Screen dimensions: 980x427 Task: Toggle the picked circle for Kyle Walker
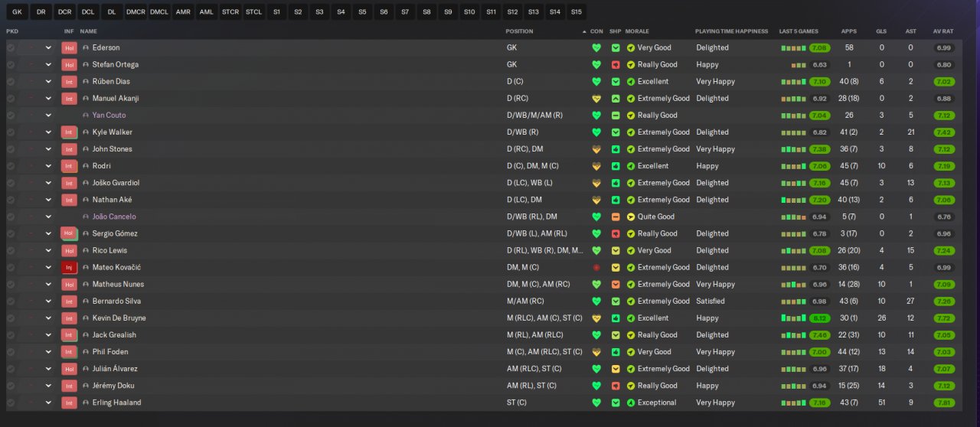pos(11,132)
